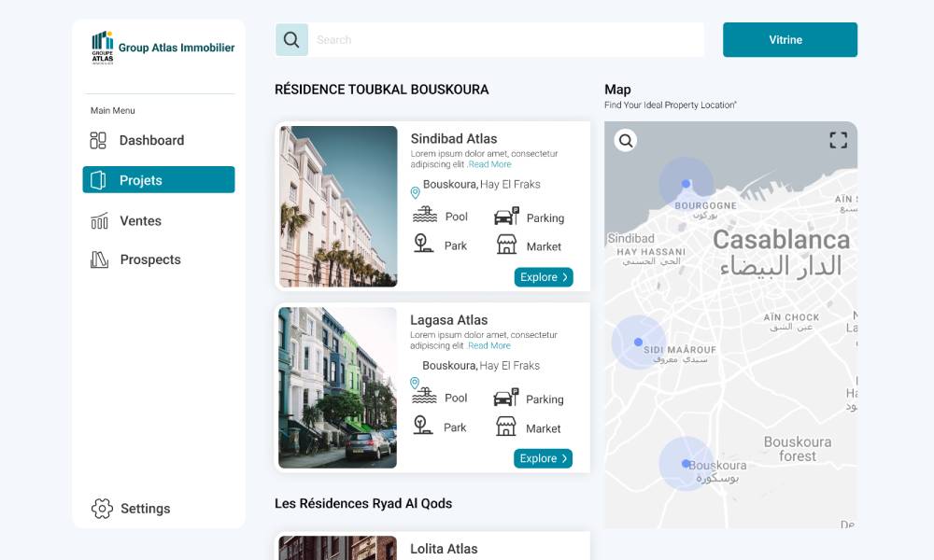Viewport: 934px width, 560px height.
Task: Click Pool icon on Lagasa Atlas card
Action: [424, 396]
